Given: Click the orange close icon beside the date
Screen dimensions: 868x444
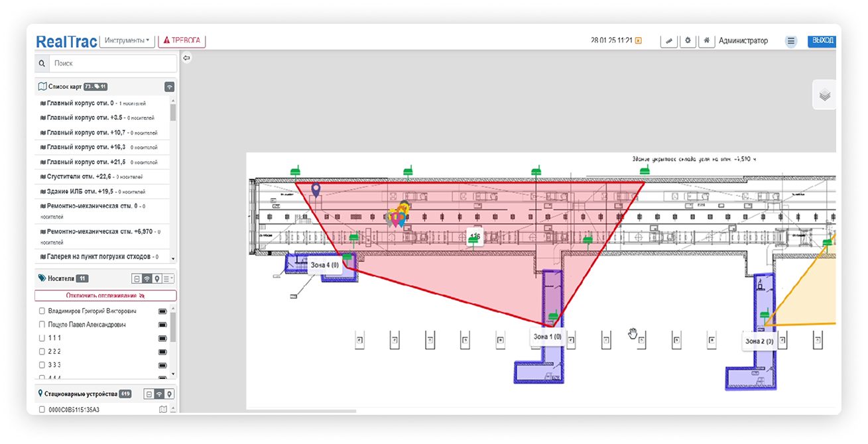Looking at the screenshot, I should click(x=638, y=41).
